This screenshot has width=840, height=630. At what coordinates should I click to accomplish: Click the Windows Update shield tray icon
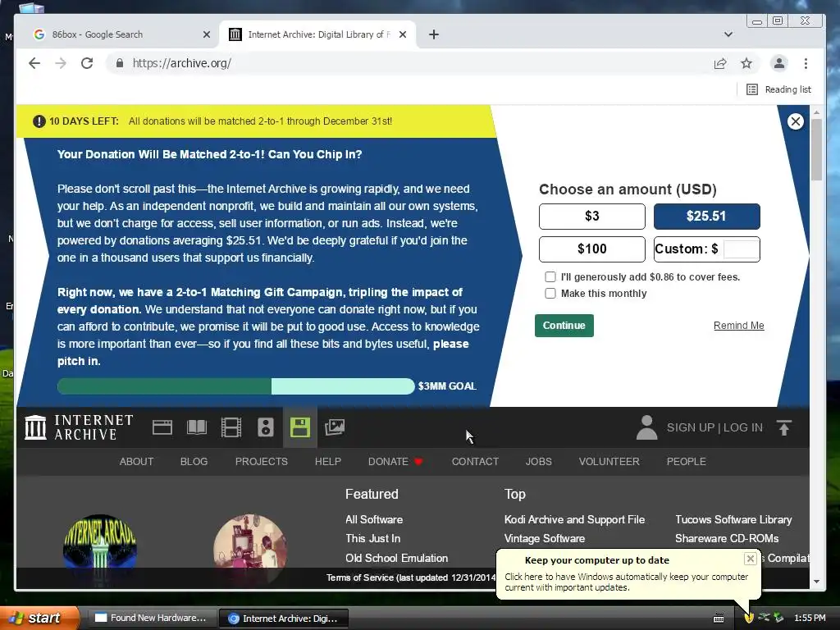tap(749, 618)
